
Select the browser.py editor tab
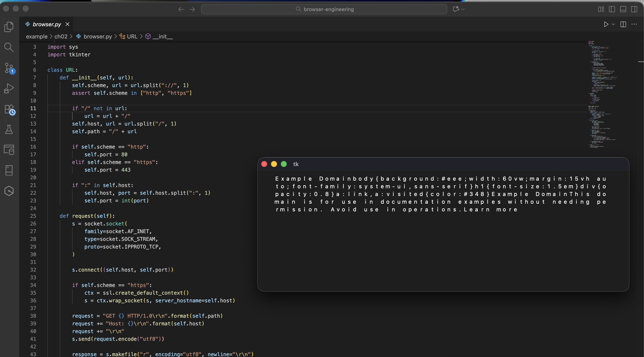click(47, 24)
